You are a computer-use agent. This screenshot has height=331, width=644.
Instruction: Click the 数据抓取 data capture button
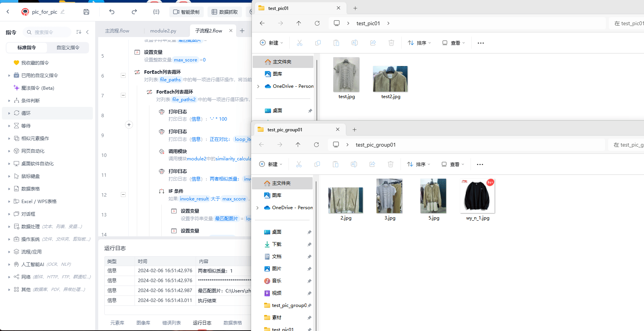coord(225,12)
